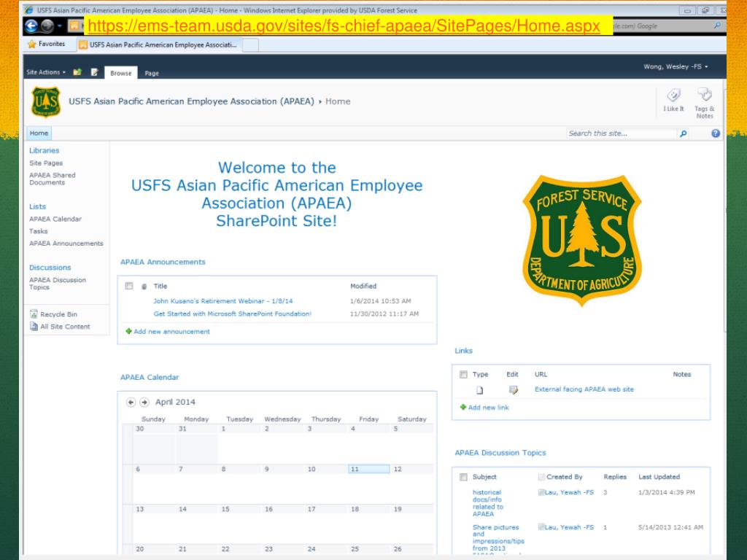Screen dimensions: 747x560
Task: Open Get Started with Microsoft SharePoint Foundation
Action: 233,314
